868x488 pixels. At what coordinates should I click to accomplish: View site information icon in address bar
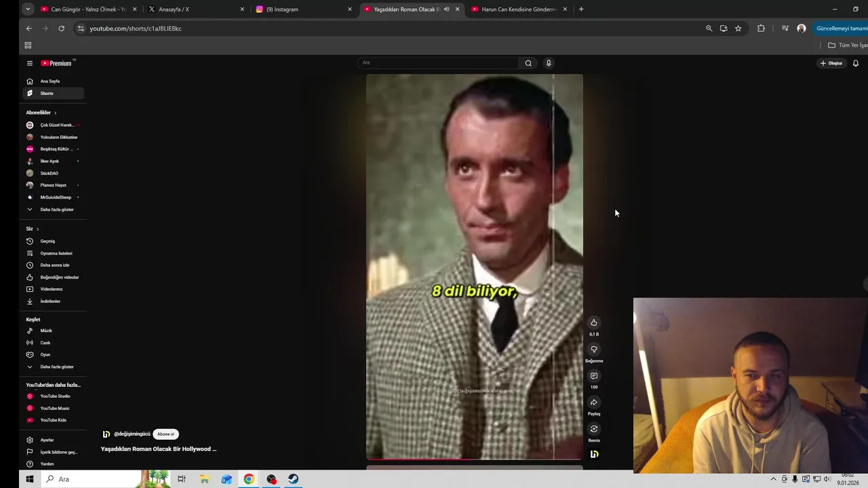point(81,28)
